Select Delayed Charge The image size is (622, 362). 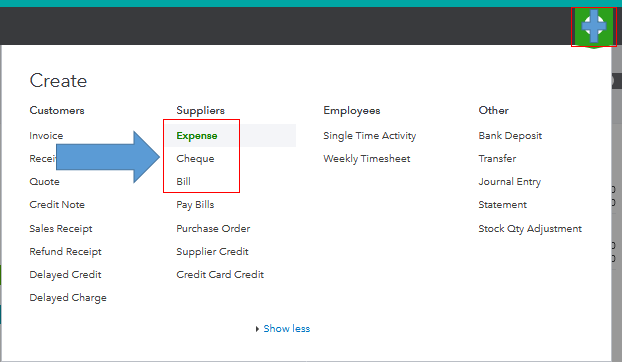pos(68,298)
